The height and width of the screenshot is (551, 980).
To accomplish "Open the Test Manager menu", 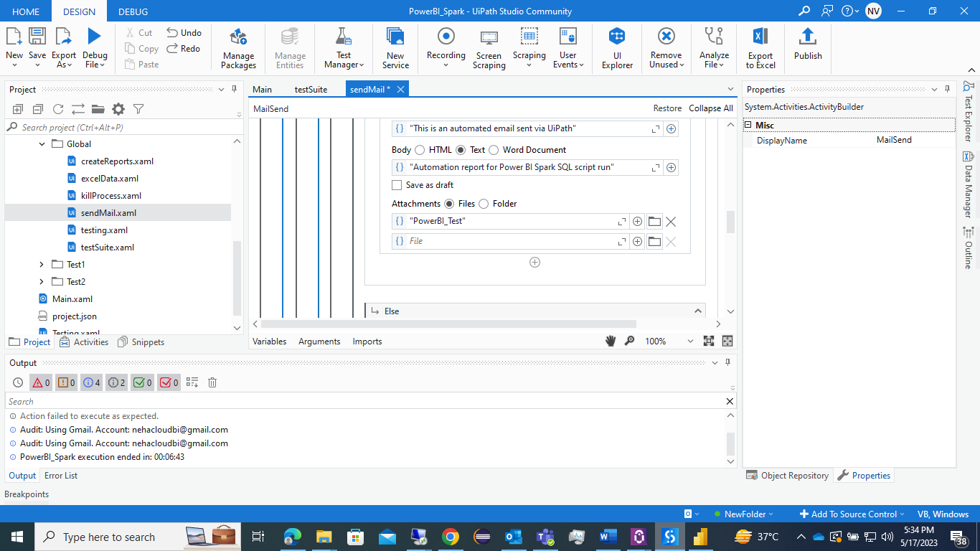I will (x=344, y=49).
